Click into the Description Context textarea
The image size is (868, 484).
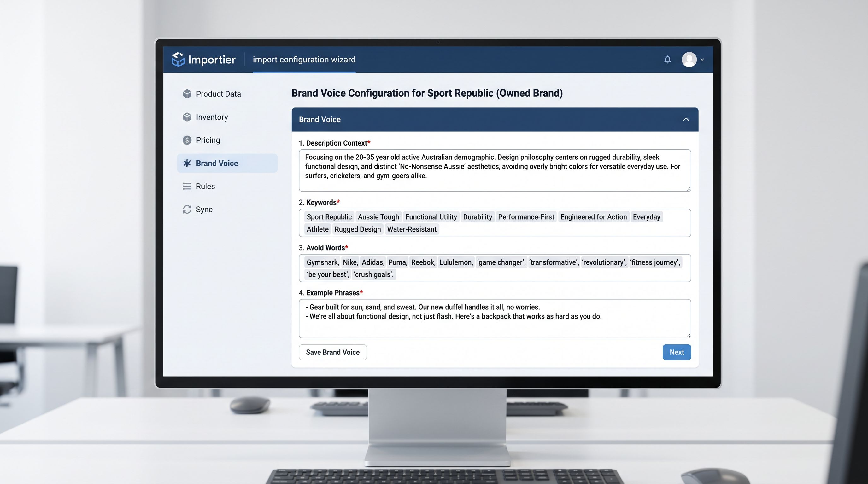[495, 171]
